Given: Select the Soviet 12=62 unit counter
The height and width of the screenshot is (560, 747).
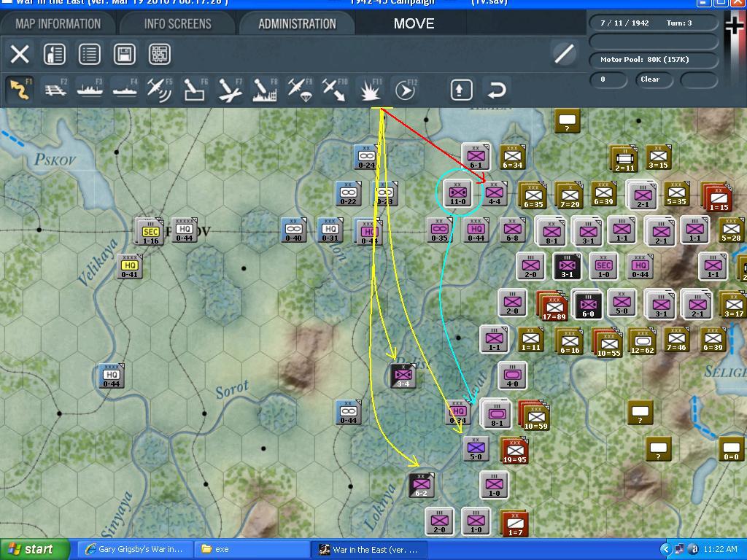Looking at the screenshot, I should pos(642,341).
